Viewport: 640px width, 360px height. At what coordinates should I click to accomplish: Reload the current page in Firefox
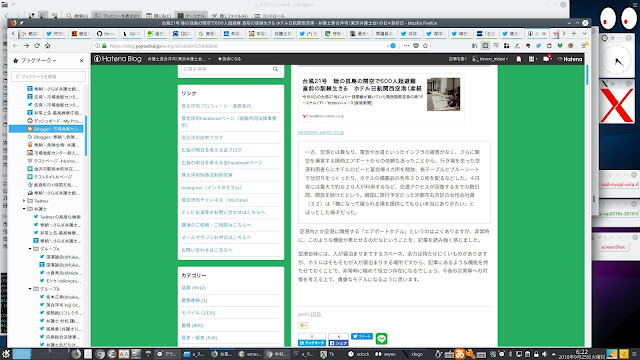coord(37,46)
